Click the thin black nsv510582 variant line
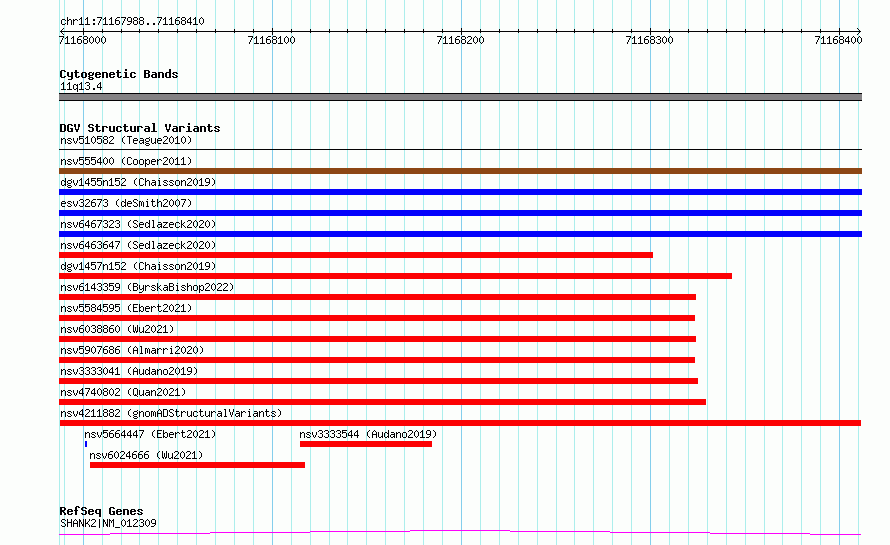The height and width of the screenshot is (545, 890). pyautogui.click(x=460, y=149)
